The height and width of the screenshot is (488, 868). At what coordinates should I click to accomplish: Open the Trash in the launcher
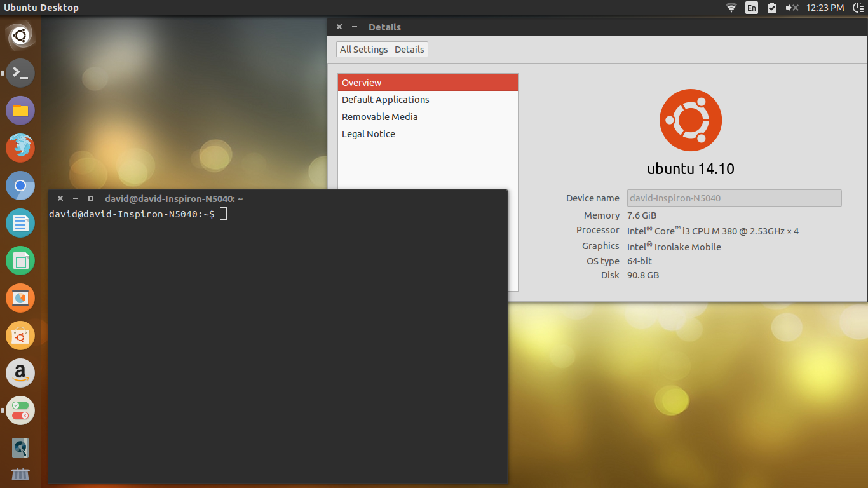20,474
